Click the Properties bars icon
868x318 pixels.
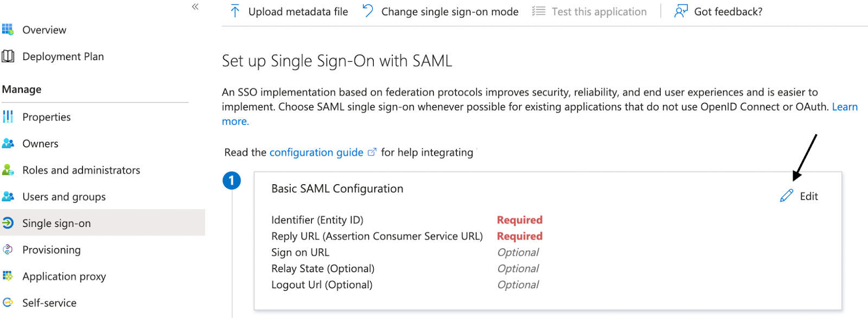pos(8,116)
